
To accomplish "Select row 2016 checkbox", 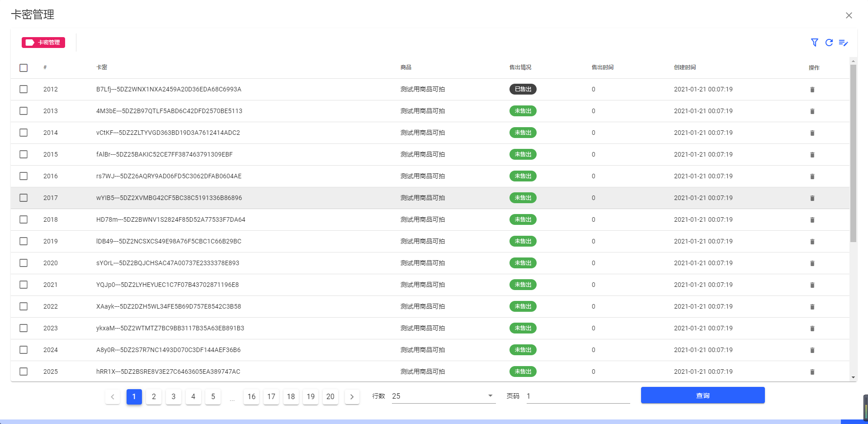I will click(24, 176).
